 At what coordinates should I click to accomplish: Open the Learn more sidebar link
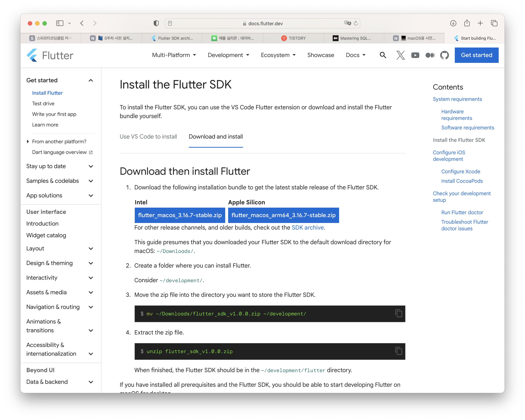click(45, 125)
